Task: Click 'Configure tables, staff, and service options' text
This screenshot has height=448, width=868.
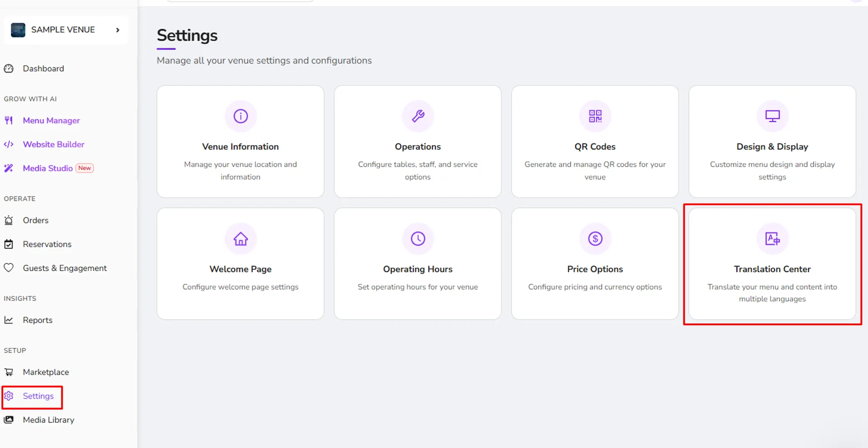Action: pos(418,171)
